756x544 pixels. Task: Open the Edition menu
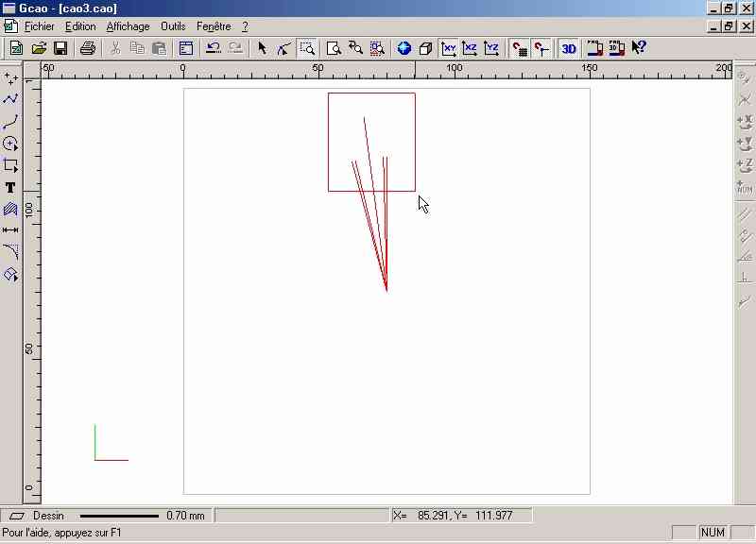pos(80,26)
